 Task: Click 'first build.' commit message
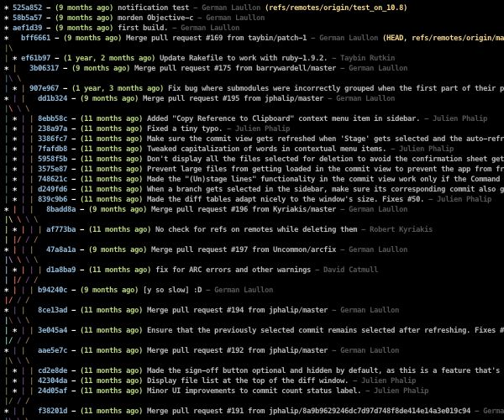[x=143, y=28]
